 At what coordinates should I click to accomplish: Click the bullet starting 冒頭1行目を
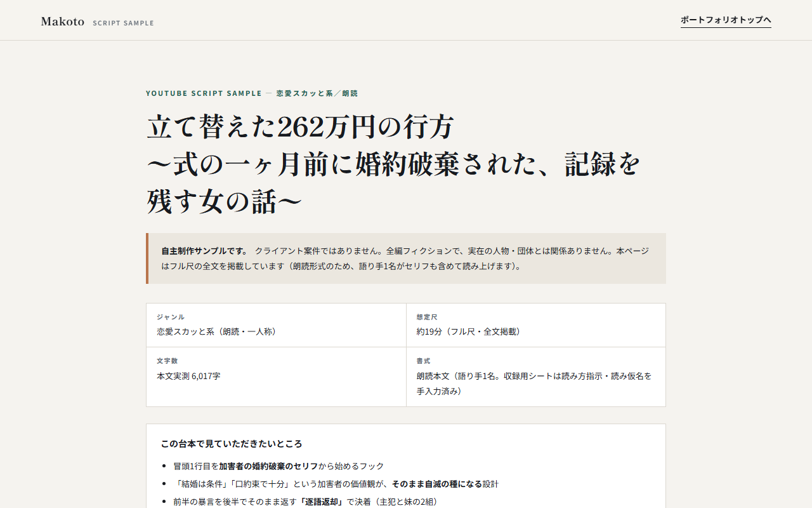click(x=278, y=466)
